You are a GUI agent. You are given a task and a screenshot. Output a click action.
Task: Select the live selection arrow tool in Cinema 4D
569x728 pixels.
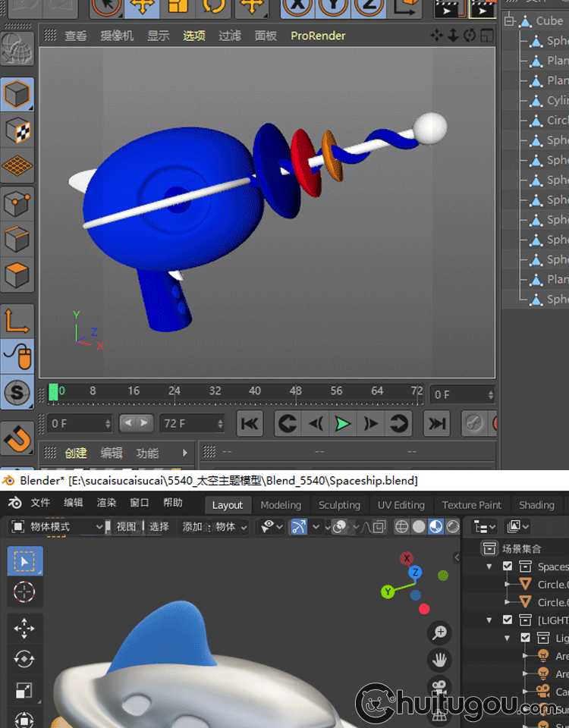[x=106, y=7]
